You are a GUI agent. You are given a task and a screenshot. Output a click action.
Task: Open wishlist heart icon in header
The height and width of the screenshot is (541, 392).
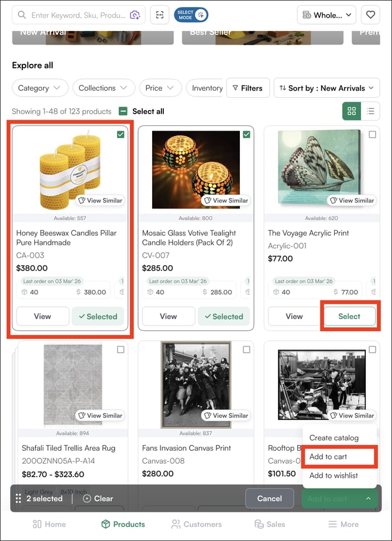pos(370,15)
